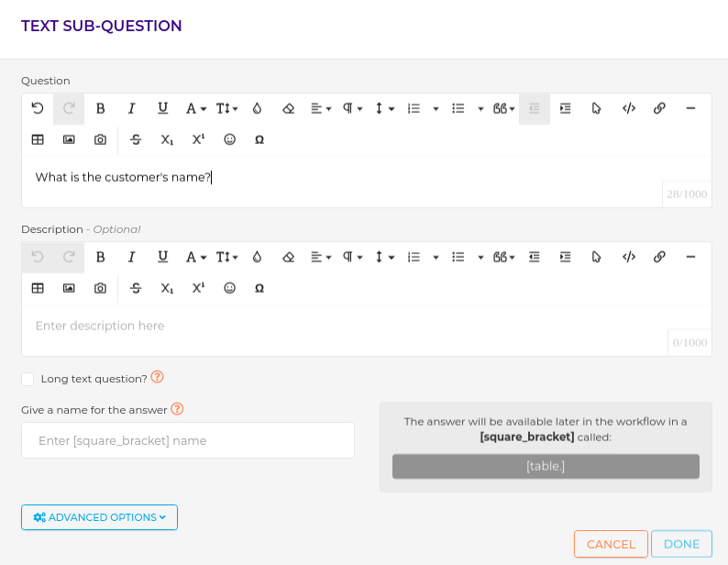Click Undo in the Question editor toolbar
This screenshot has height=565, width=728.
click(x=38, y=108)
